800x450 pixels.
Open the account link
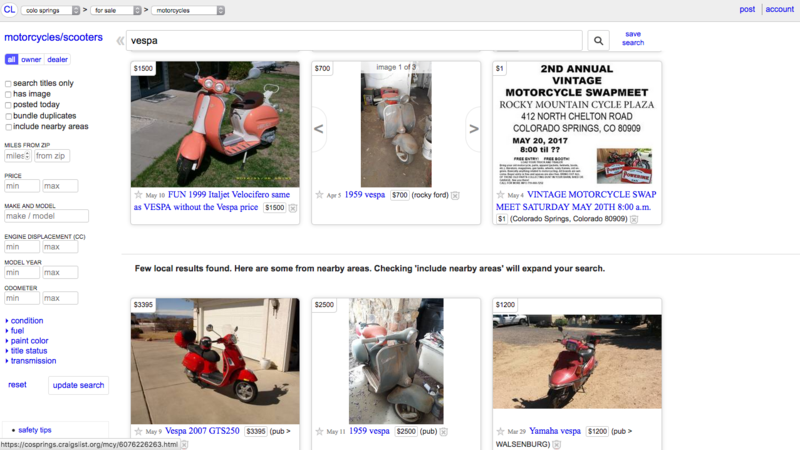click(x=780, y=9)
